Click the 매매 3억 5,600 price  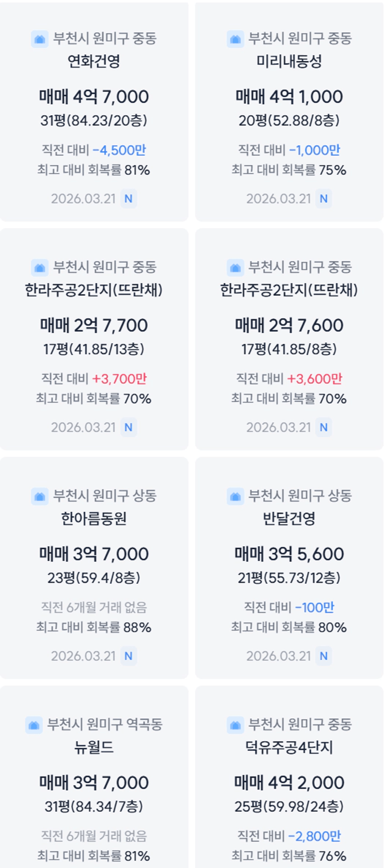point(289,554)
